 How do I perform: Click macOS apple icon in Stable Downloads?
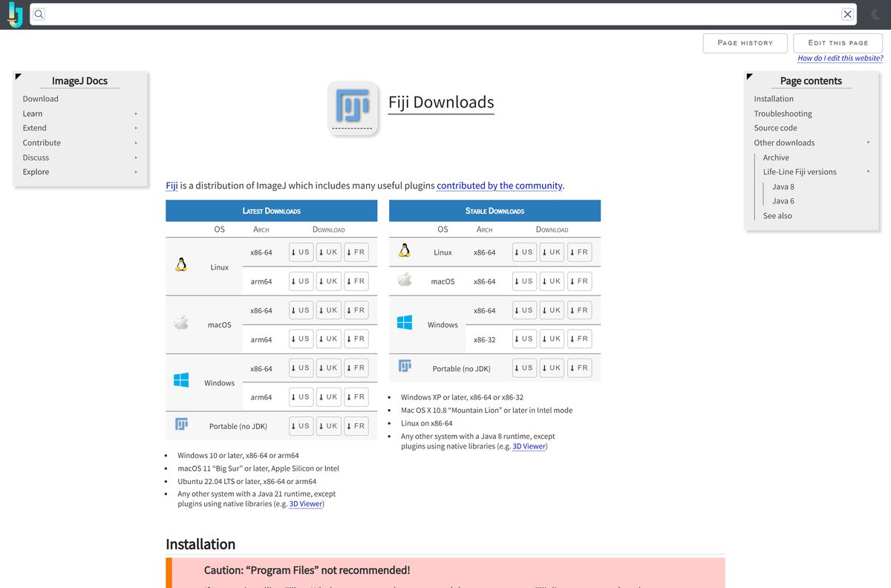coord(405,280)
